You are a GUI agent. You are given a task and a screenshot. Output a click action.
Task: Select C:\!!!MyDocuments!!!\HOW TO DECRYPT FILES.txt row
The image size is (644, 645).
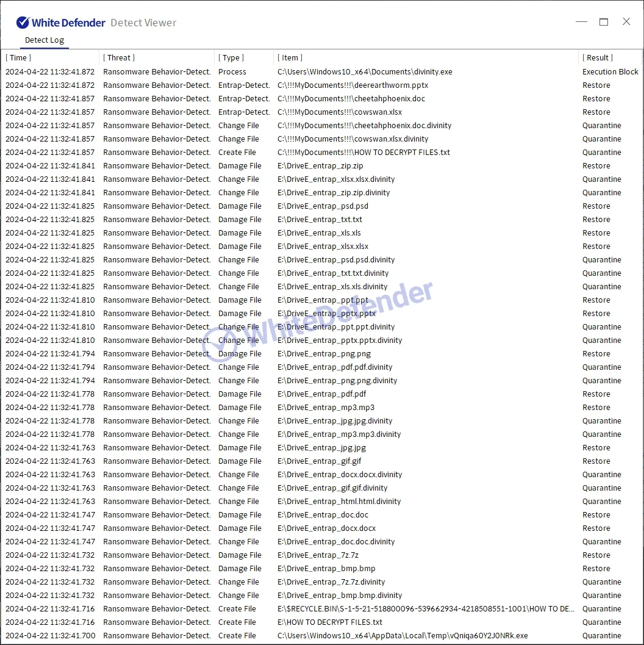[363, 153]
